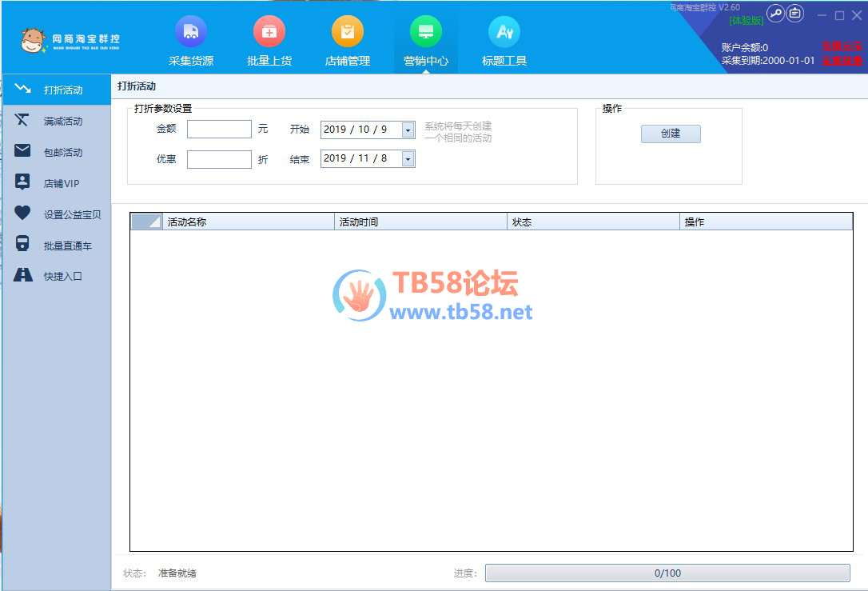Click the 状态 column header
The width and height of the screenshot is (868, 591).
click(593, 222)
